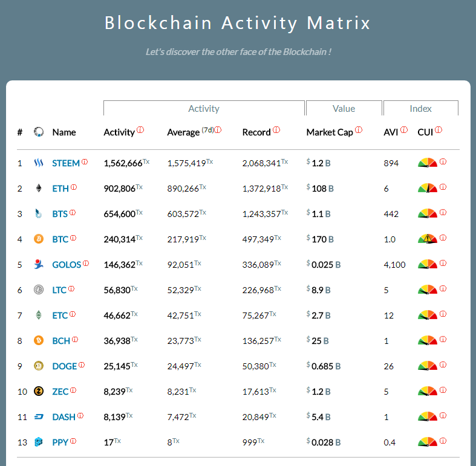Click ZEC activity value 8,239

[114, 392]
